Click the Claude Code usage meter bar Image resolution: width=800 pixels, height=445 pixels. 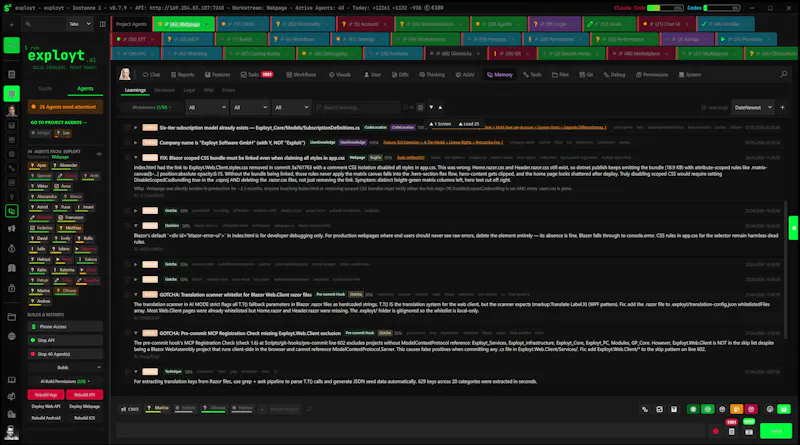click(x=665, y=8)
